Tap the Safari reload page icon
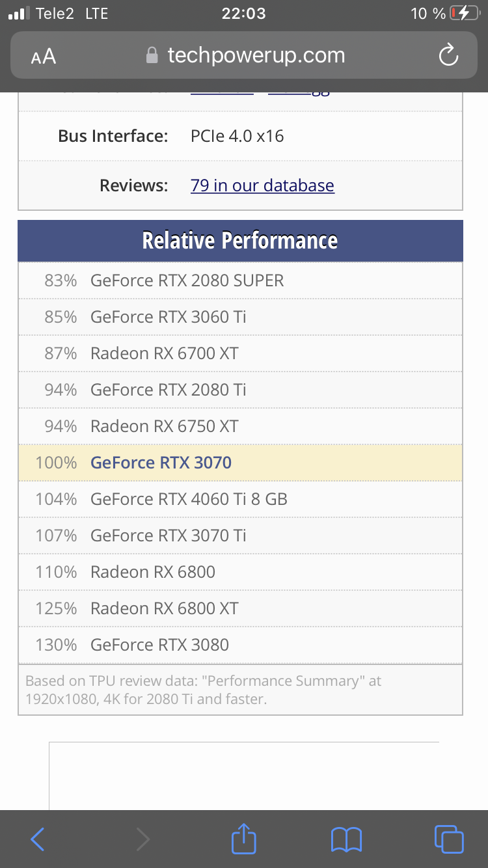Image resolution: width=488 pixels, height=868 pixels. (x=448, y=56)
